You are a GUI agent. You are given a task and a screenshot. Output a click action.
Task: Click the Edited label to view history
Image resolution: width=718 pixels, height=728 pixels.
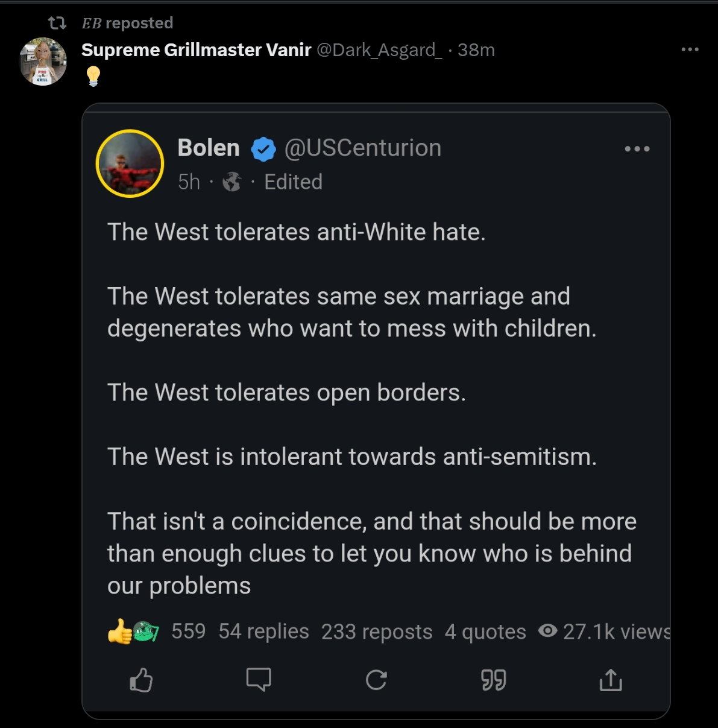tap(293, 182)
